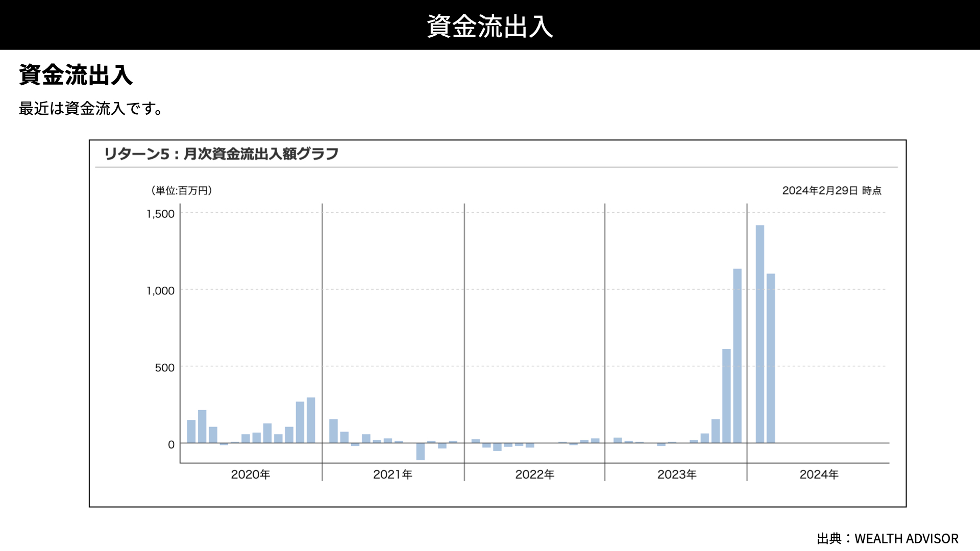
Task: Click the x-axis label 2024年
Action: click(819, 474)
